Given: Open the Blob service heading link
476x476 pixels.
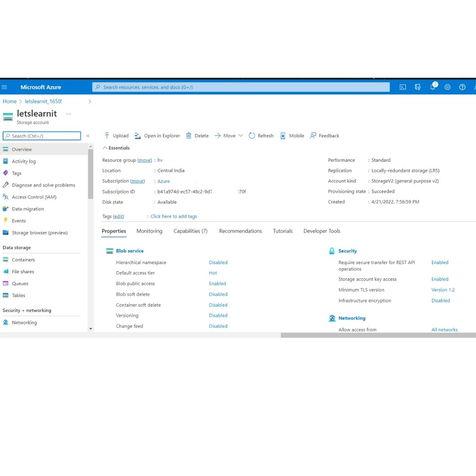Looking at the screenshot, I should point(130,251).
